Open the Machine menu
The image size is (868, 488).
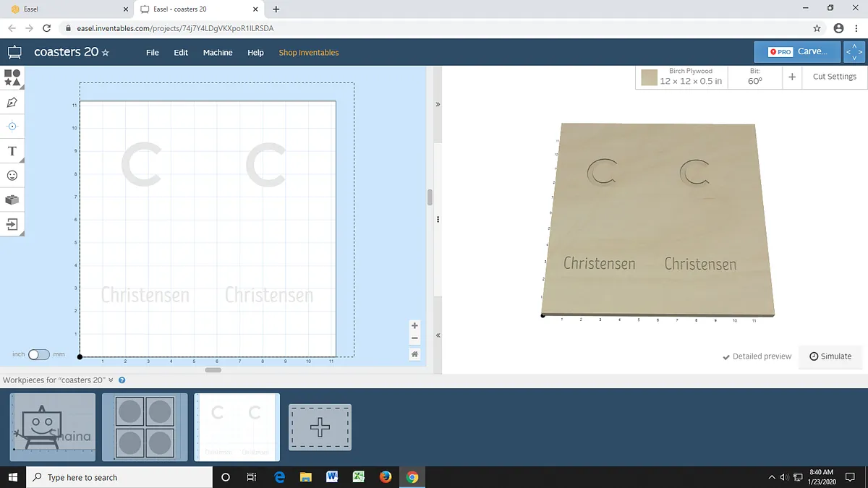[218, 53]
